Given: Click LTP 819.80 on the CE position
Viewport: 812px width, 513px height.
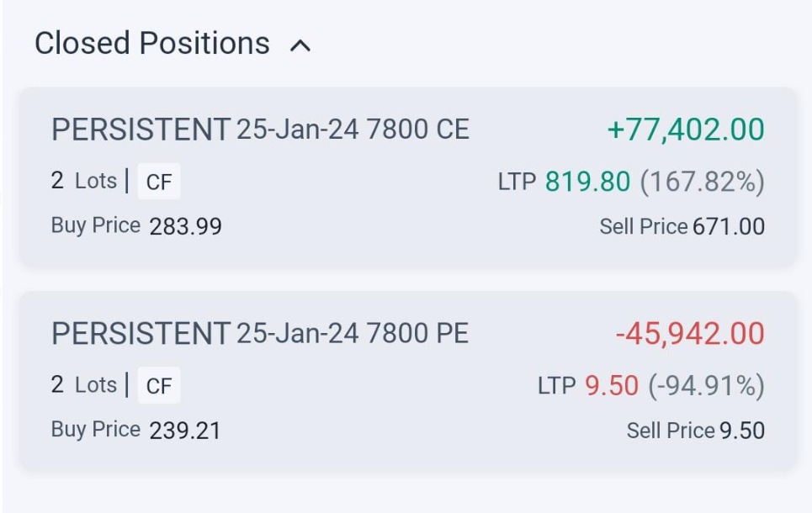Looking at the screenshot, I should (x=586, y=181).
